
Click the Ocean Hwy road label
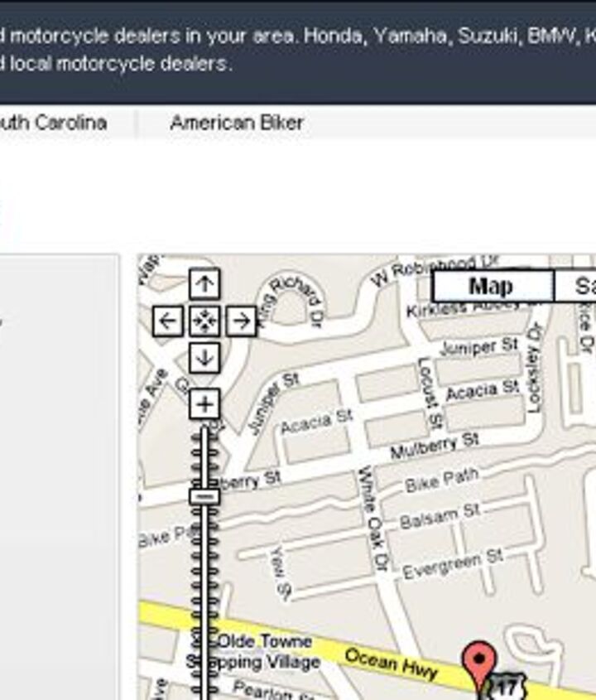tap(391, 664)
